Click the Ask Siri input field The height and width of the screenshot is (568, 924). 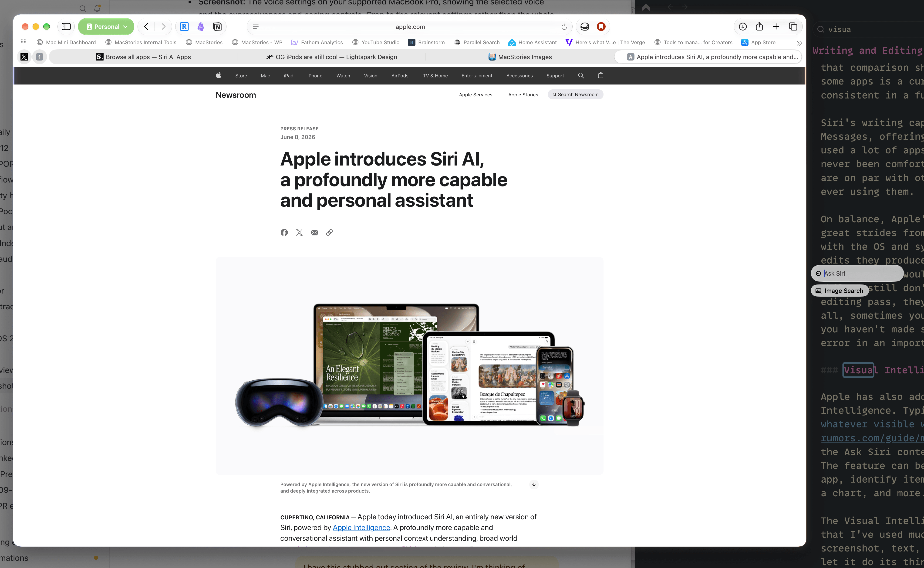point(857,274)
